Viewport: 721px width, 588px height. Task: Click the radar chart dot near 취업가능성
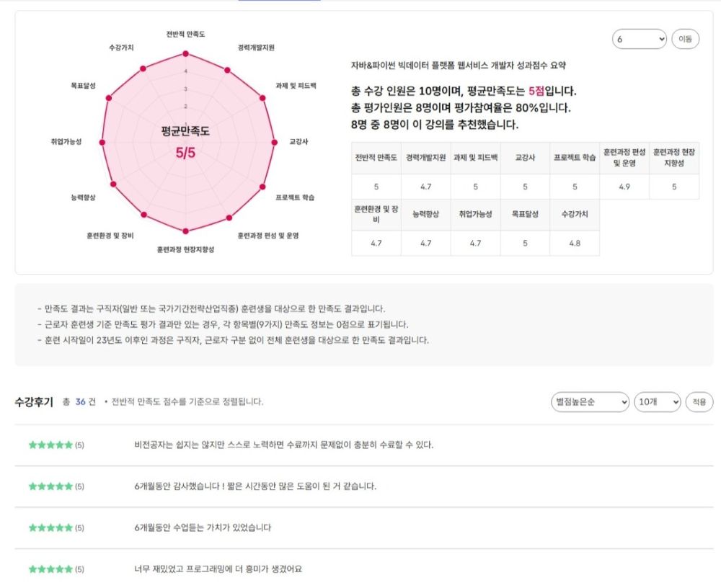[x=100, y=142]
